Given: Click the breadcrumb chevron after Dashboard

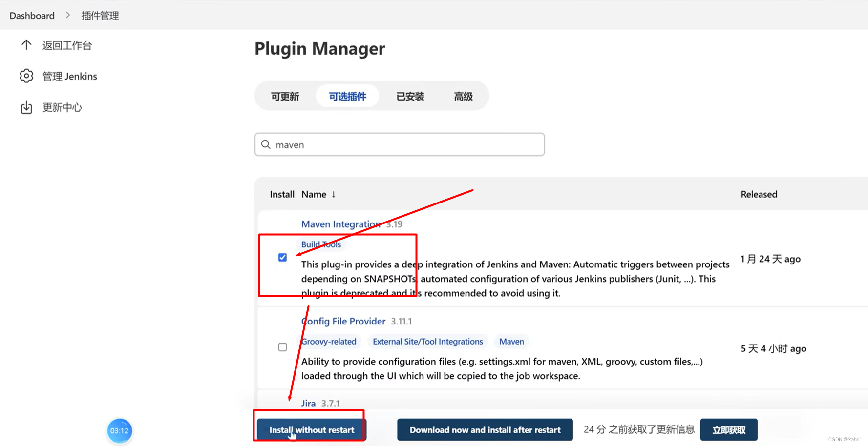Looking at the screenshot, I should (x=68, y=15).
